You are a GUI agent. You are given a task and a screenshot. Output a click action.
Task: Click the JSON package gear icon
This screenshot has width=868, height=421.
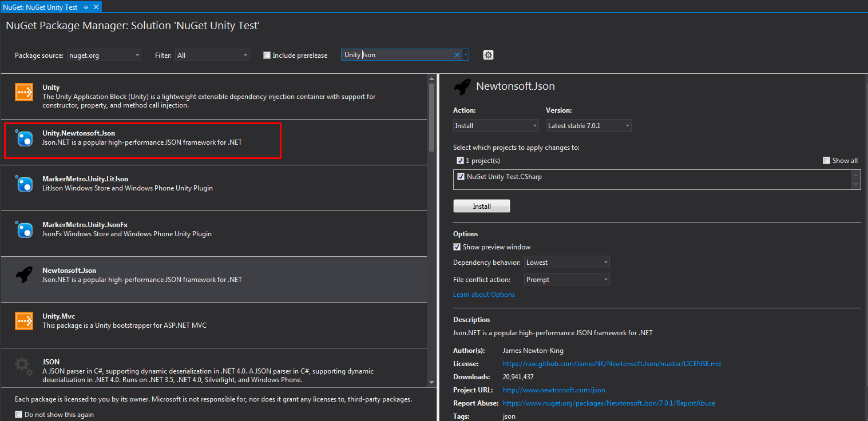24,367
